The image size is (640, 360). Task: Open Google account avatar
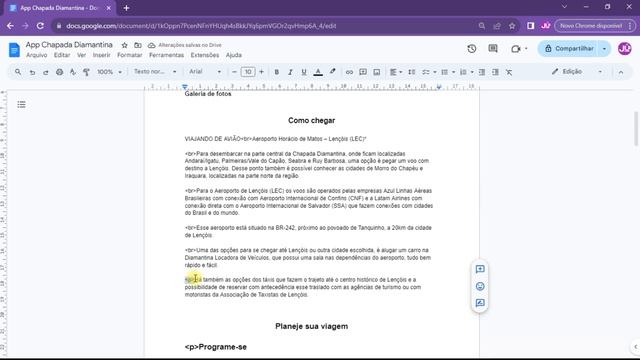point(624,49)
